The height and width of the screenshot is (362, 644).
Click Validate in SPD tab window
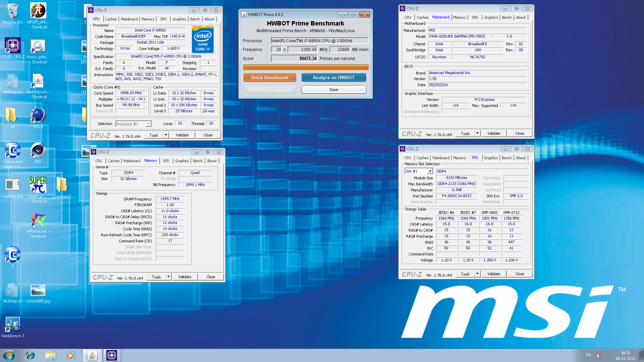[x=494, y=274]
